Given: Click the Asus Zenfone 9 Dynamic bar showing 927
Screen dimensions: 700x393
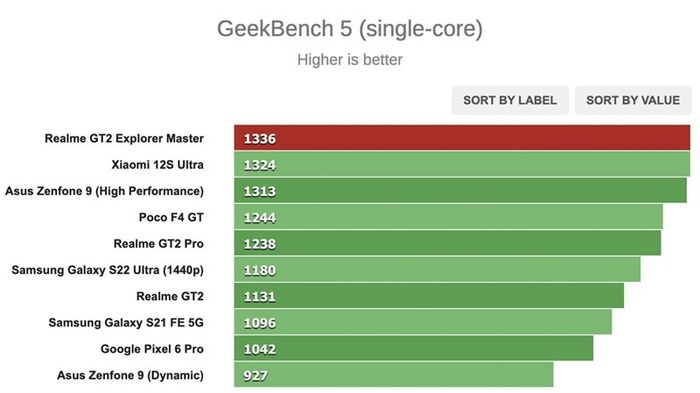Looking at the screenshot, I should (x=394, y=375).
